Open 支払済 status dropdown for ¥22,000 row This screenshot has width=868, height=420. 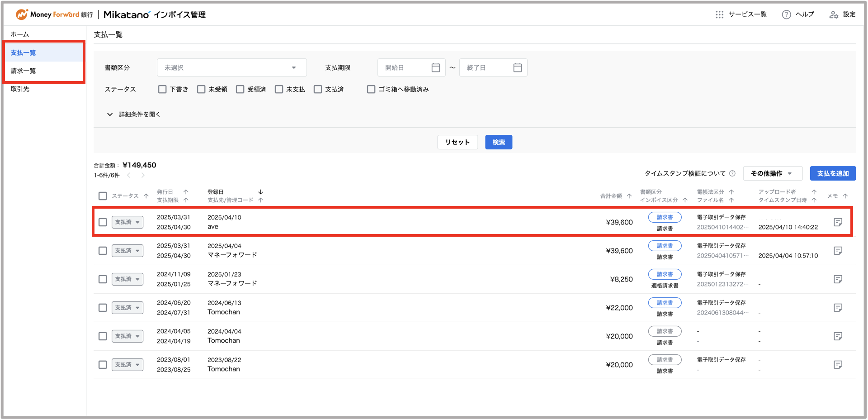(127, 308)
